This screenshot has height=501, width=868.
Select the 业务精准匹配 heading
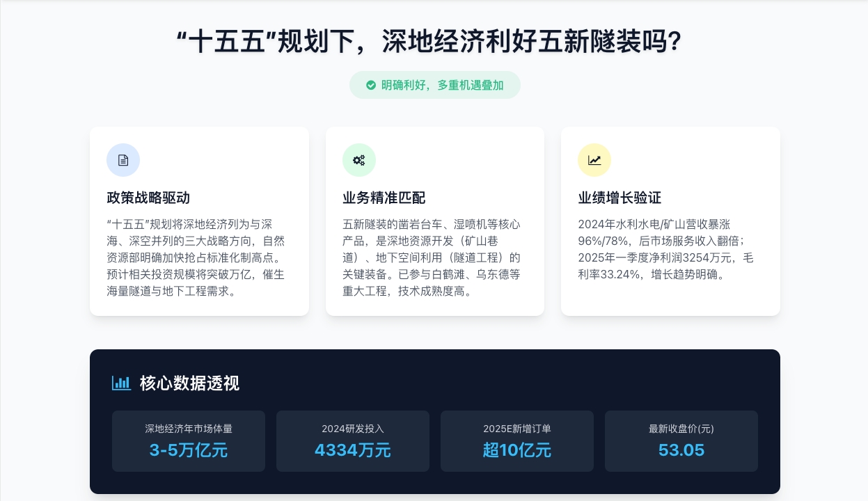coord(384,198)
